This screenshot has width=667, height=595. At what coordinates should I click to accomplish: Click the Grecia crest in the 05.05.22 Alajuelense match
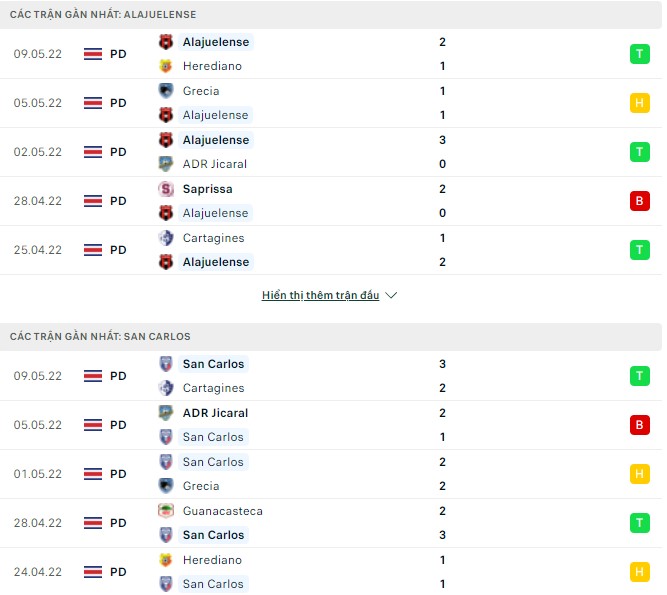pyautogui.click(x=166, y=91)
